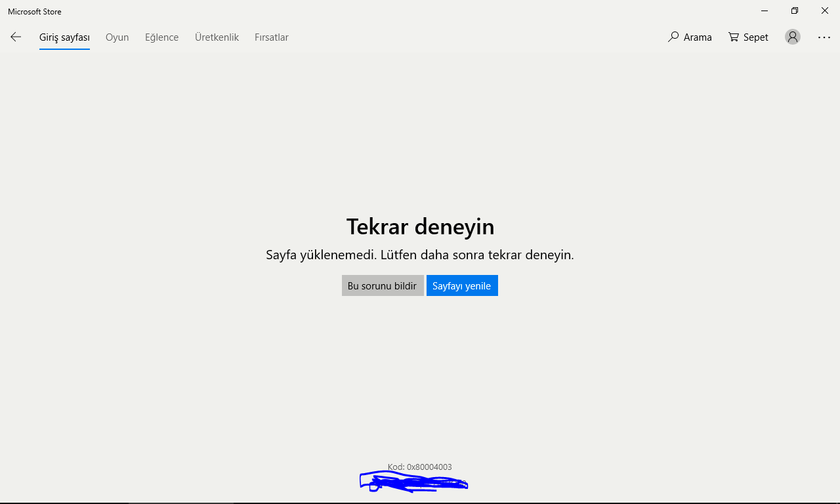Screen dimensions: 840x504
Task: Open the Fırsatlar tab
Action: pyautogui.click(x=271, y=37)
